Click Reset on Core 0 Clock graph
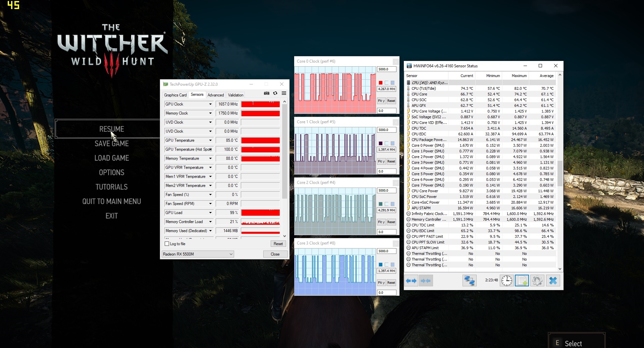Viewport: 644px width, 348px height. pos(391,101)
